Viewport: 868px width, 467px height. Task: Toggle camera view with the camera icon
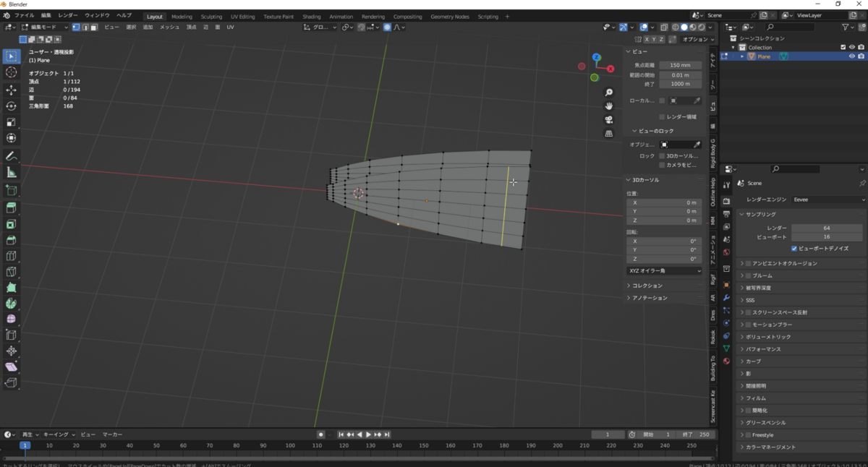[x=609, y=120]
